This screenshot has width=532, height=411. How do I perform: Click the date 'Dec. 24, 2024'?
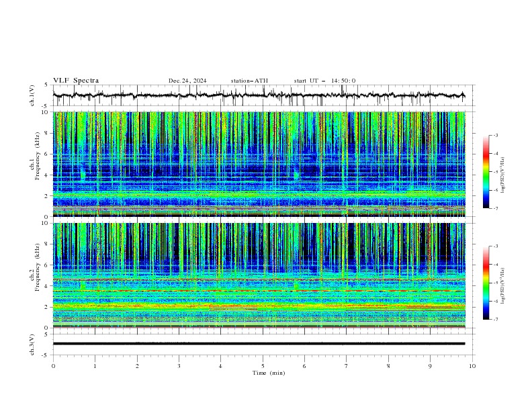point(187,81)
